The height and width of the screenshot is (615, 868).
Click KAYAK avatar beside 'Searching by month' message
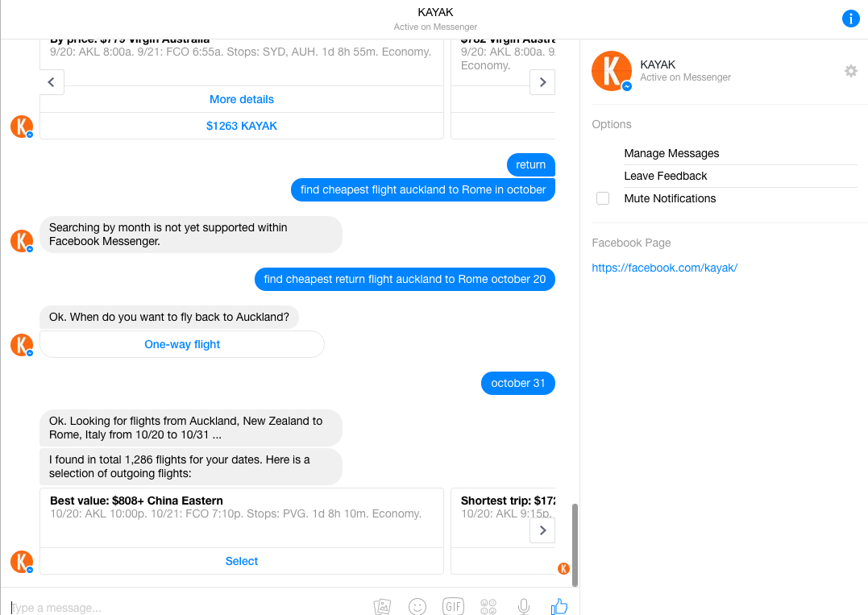[22, 241]
